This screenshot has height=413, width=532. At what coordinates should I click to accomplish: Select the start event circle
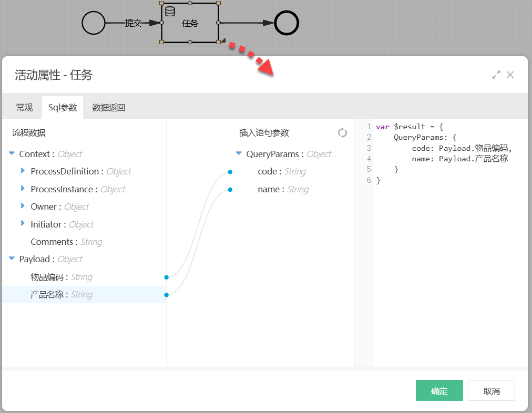pos(94,23)
